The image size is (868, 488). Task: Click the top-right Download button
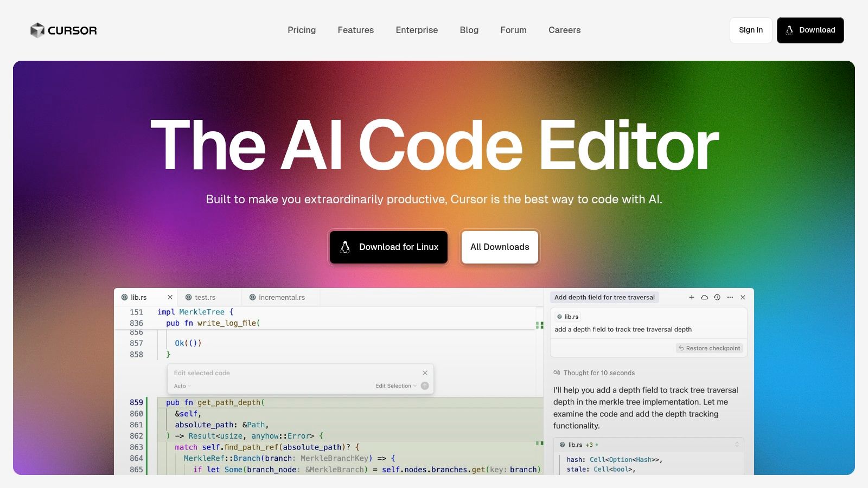click(810, 30)
